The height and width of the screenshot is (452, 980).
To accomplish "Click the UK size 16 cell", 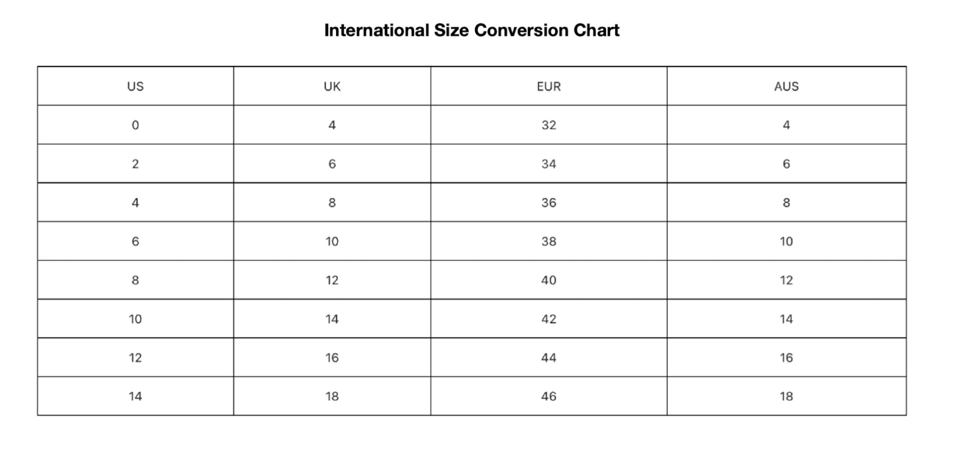I will pos(332,357).
